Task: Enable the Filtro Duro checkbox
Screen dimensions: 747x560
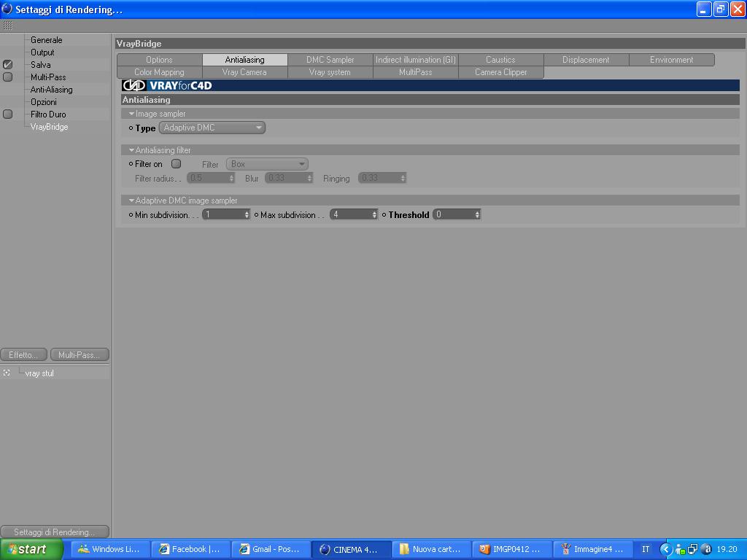Action: pyautogui.click(x=7, y=114)
